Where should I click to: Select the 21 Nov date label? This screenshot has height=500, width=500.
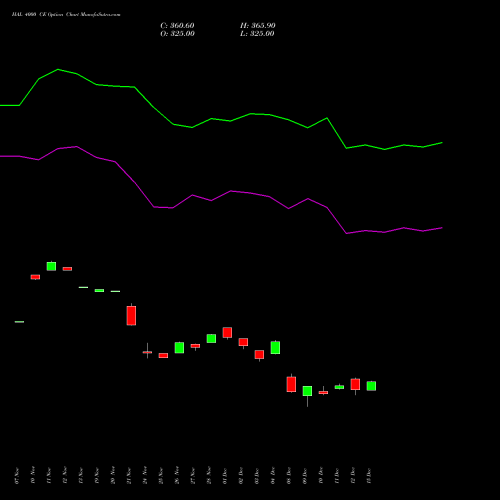[129, 476]
